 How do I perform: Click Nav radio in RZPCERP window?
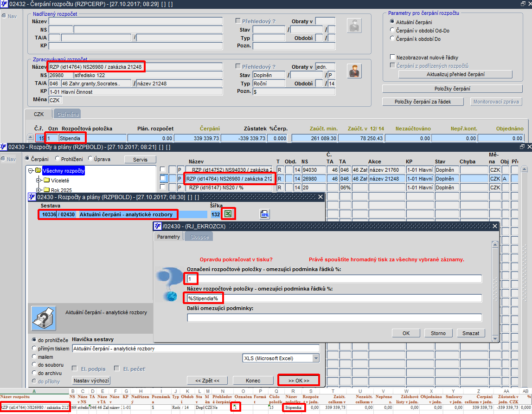(4, 16)
